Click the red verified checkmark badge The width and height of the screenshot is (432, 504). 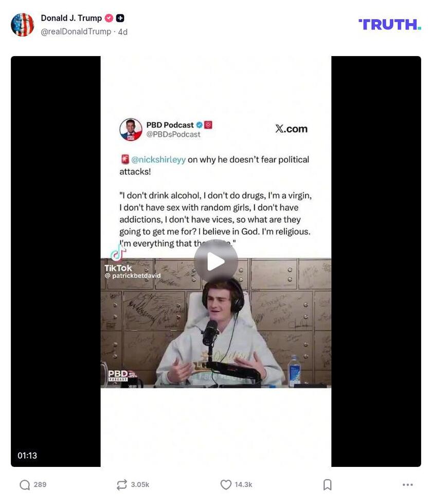coord(109,19)
